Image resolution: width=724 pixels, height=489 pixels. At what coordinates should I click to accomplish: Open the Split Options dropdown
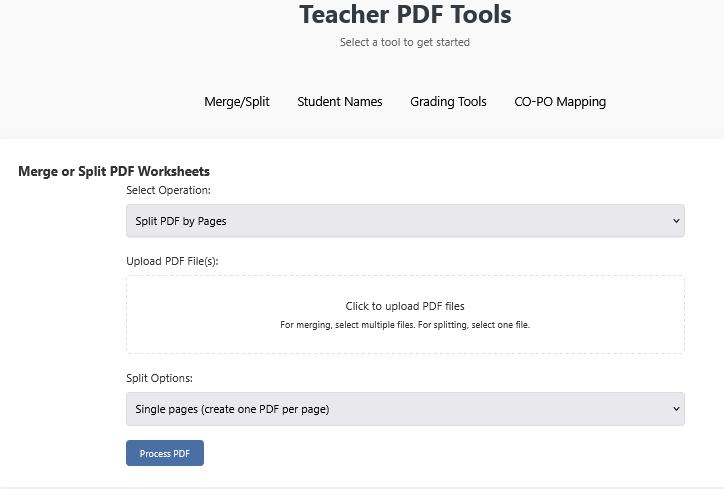point(404,409)
